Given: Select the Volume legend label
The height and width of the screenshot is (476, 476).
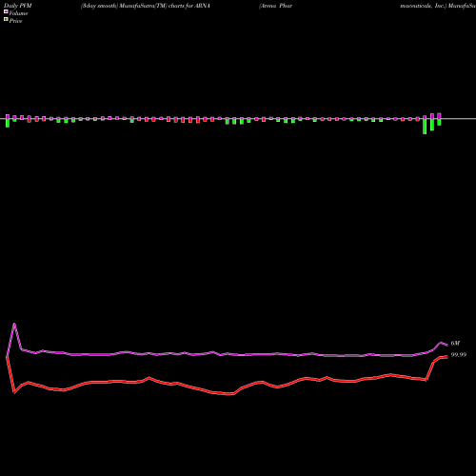Looking at the screenshot, I should [18, 13].
